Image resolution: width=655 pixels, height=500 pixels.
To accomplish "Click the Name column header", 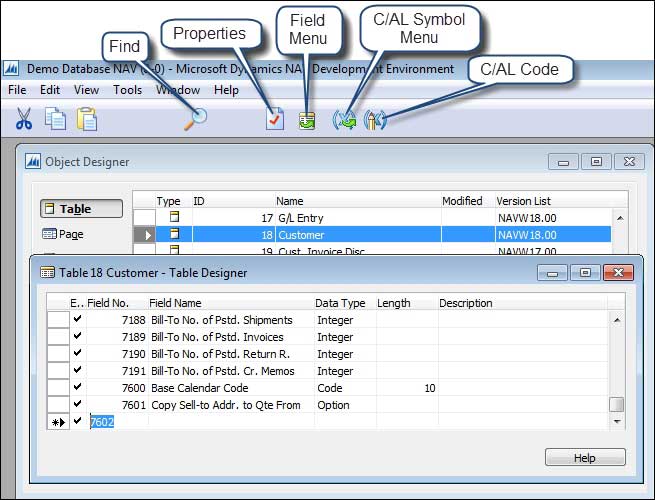I will 289,201.
